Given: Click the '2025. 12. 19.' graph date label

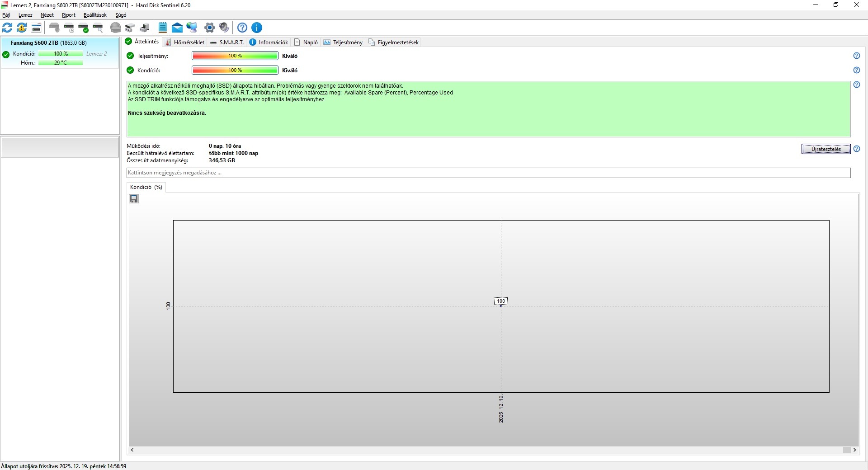Looking at the screenshot, I should (501, 409).
